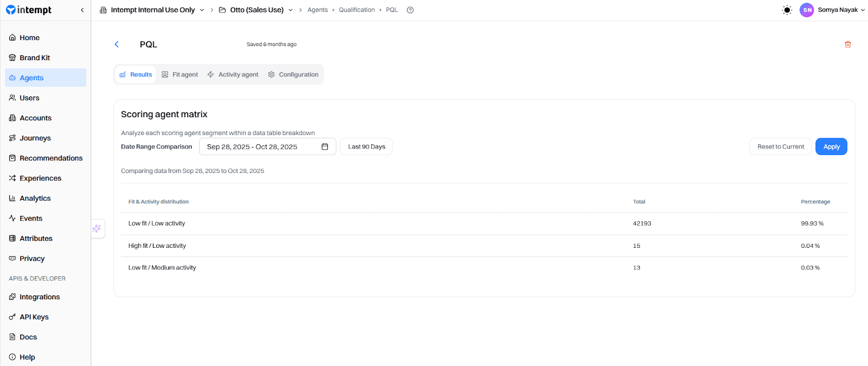Viewport: 868px width, 366px height.
Task: Click the SN user avatar
Action: click(x=807, y=10)
